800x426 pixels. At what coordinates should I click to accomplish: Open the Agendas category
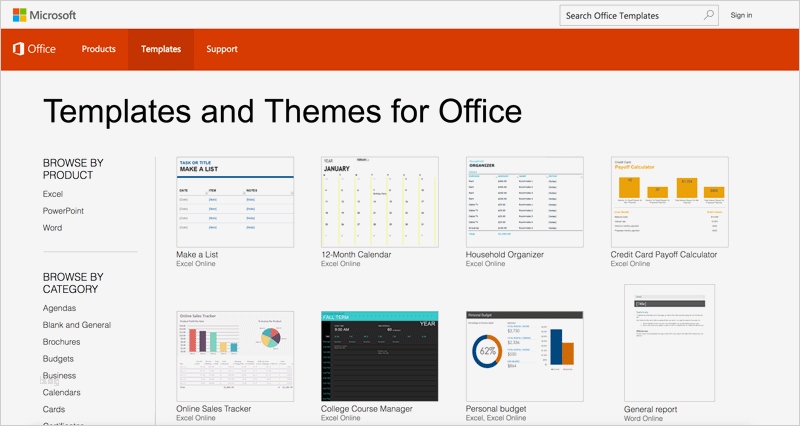(59, 308)
